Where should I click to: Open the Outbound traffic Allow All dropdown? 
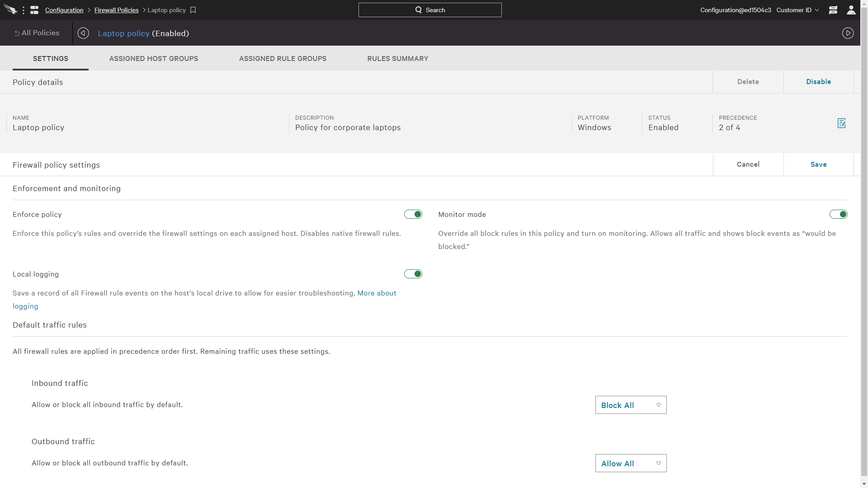click(x=631, y=464)
